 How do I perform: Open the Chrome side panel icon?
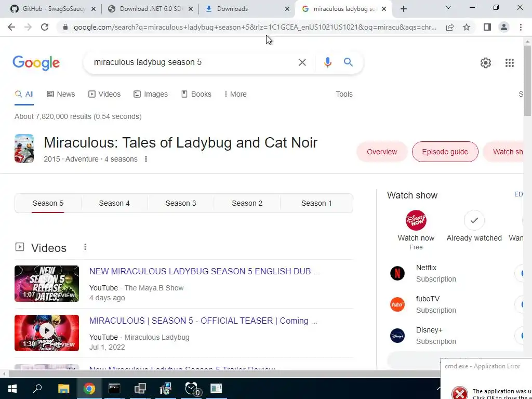tap(487, 27)
